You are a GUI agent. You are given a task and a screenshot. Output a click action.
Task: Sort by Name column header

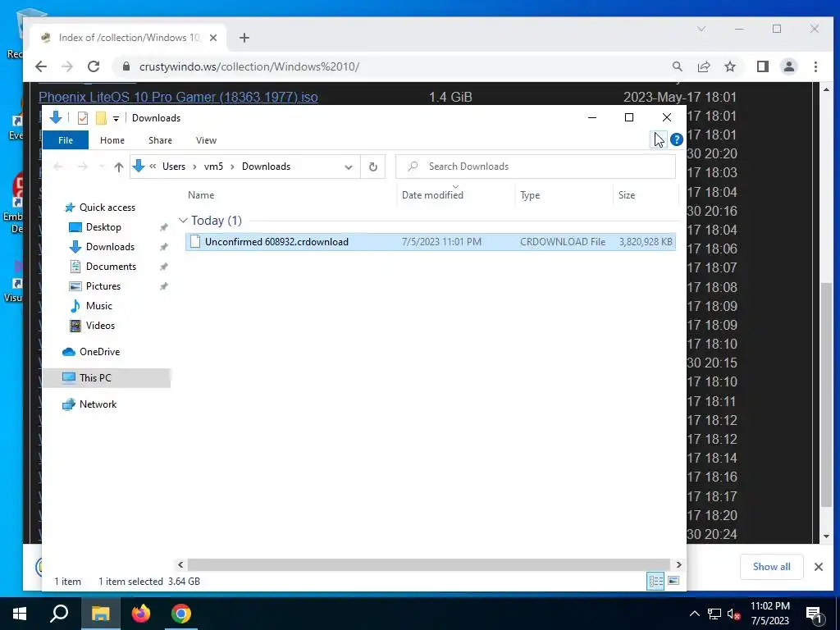click(201, 195)
